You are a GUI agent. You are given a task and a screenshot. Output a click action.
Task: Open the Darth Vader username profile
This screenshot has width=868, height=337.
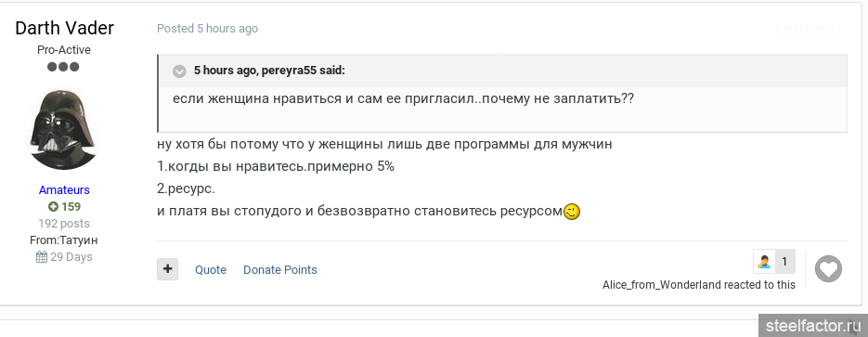point(64,28)
